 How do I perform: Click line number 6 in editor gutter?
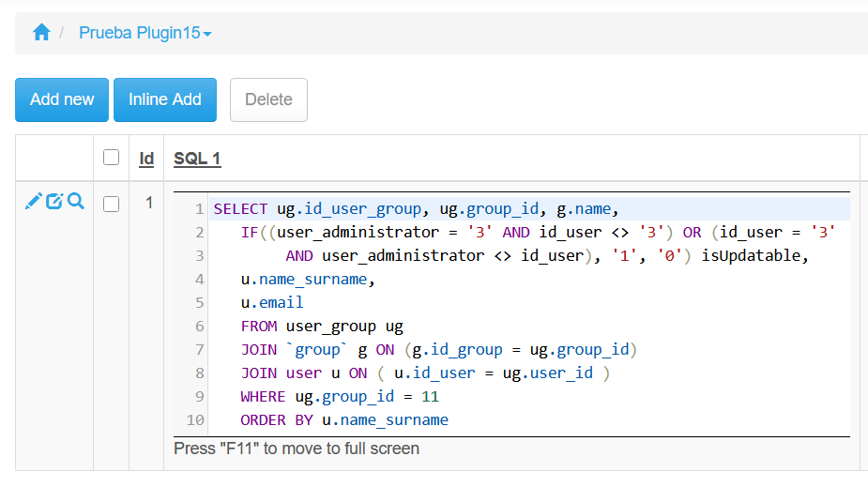tap(199, 327)
